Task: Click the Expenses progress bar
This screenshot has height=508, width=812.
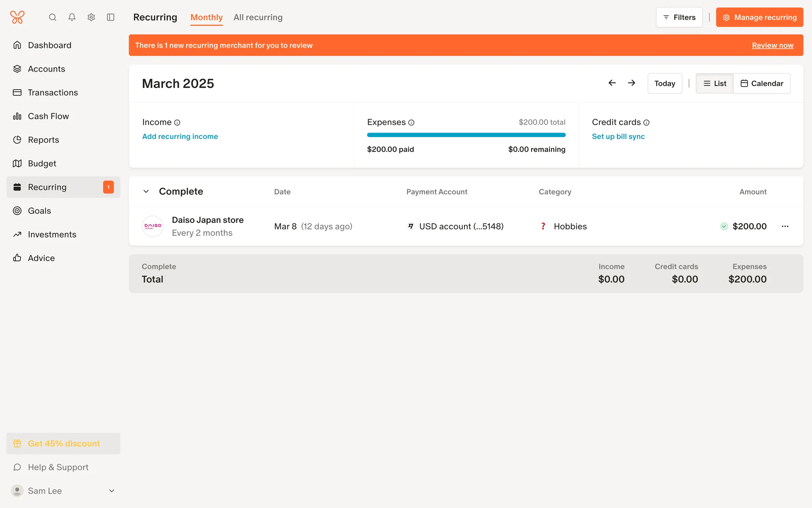Action: [x=466, y=135]
